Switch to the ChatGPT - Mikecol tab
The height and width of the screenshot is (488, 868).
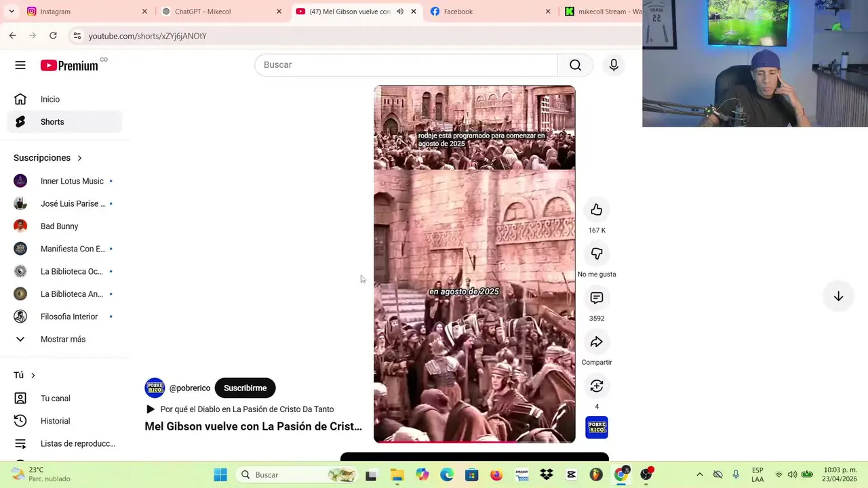(220, 12)
